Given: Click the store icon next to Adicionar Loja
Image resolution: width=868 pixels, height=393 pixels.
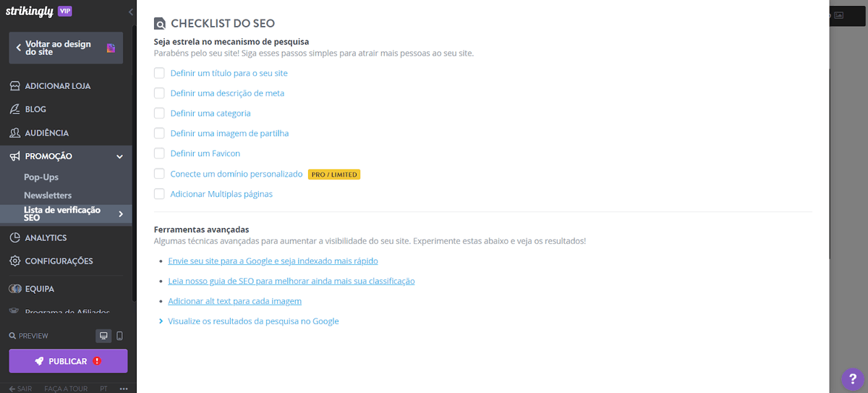Looking at the screenshot, I should (x=14, y=86).
